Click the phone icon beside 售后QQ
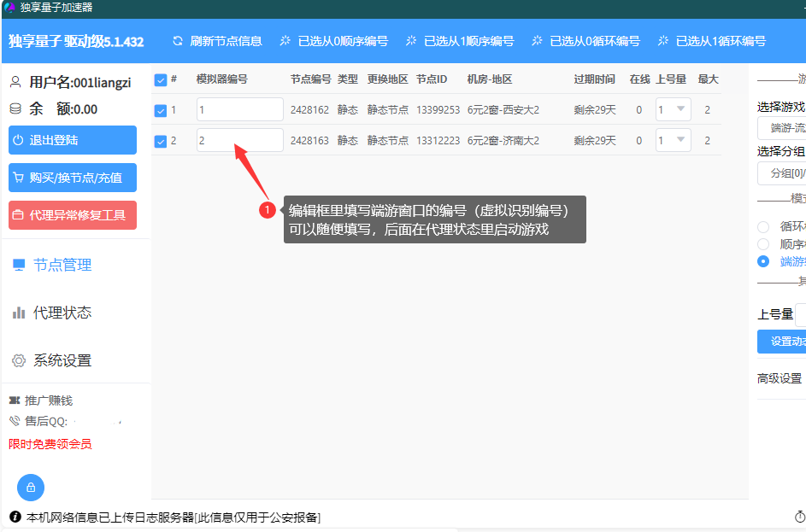 pos(15,421)
